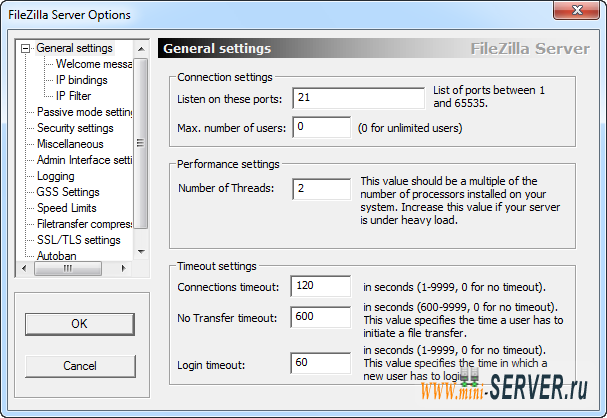Click the "Login timeout:" label
The image size is (607, 418).
tap(211, 365)
